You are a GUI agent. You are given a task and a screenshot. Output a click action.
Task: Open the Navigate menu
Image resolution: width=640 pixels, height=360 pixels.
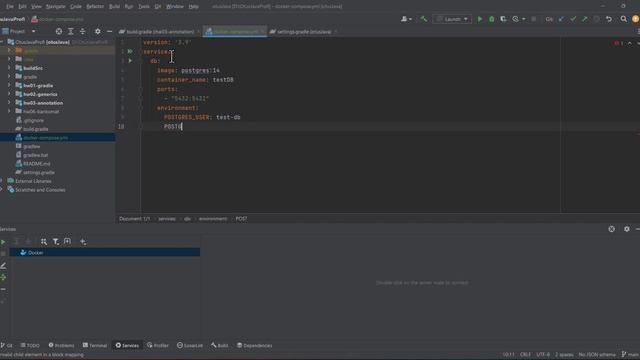pos(56,6)
